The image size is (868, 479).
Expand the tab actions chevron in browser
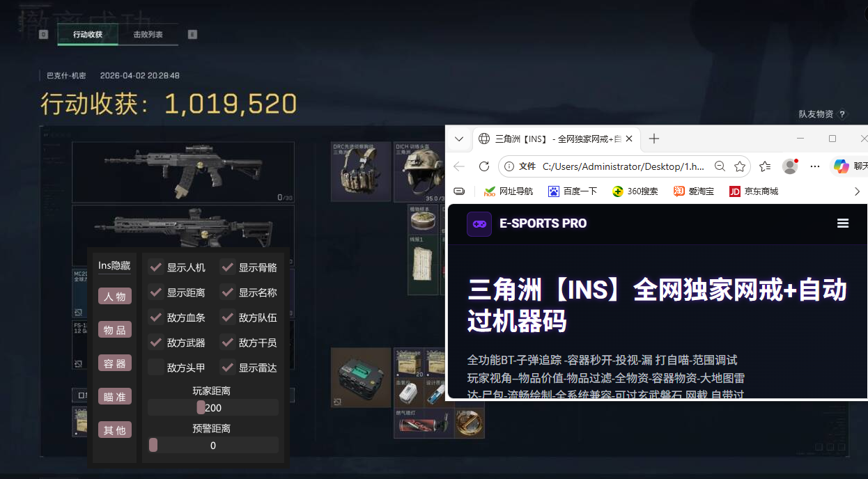point(459,139)
